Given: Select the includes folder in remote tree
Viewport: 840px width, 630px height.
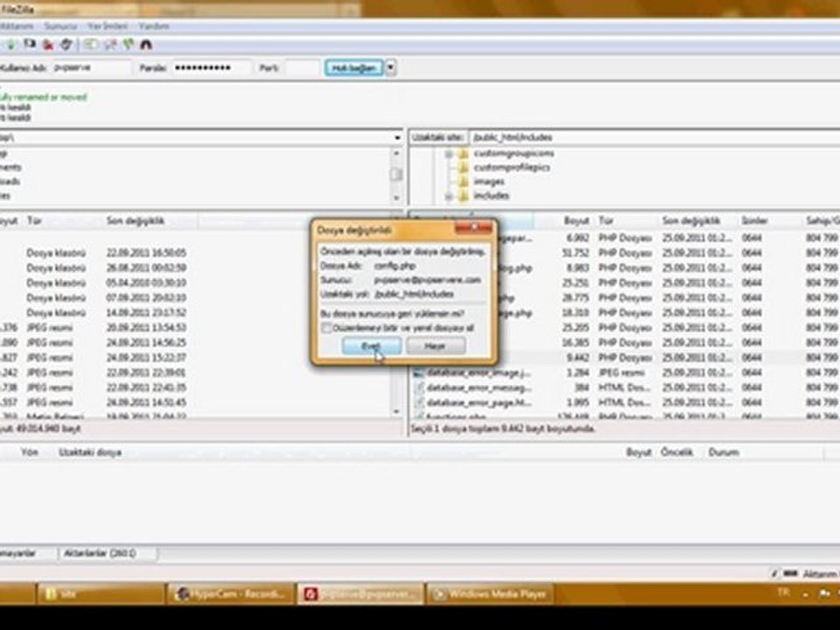Looking at the screenshot, I should (x=484, y=195).
